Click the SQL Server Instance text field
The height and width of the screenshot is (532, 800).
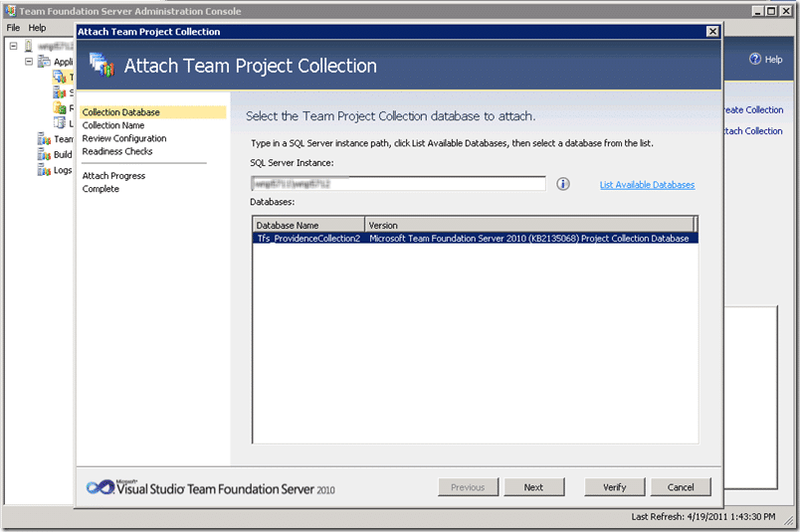398,184
